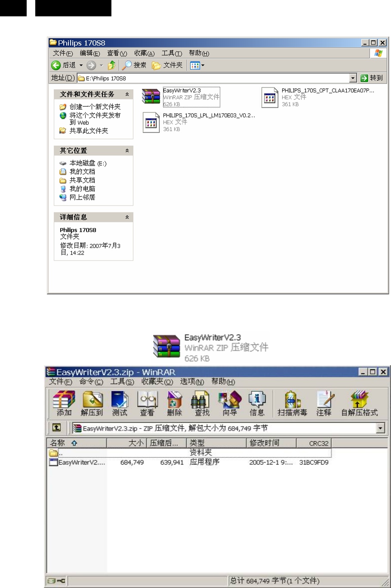Open 本地磁盘 (E:) link
The width and height of the screenshot is (391, 588).
click(x=83, y=163)
